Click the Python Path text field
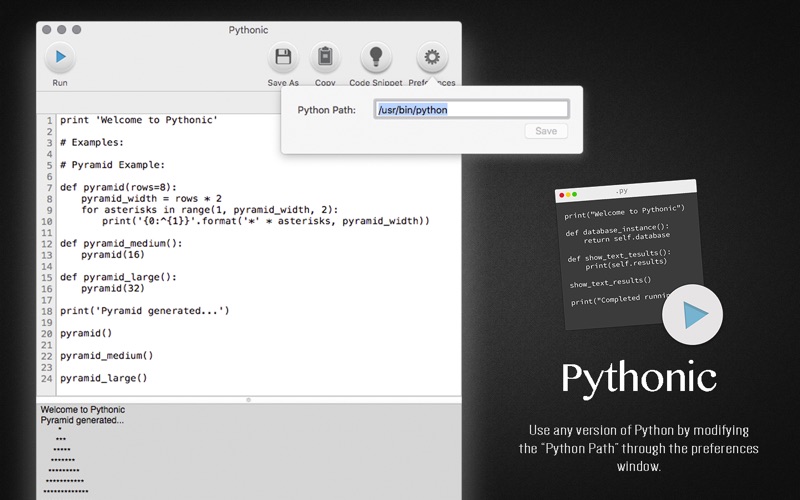Screen dimensions: 800x500 pos(471,109)
